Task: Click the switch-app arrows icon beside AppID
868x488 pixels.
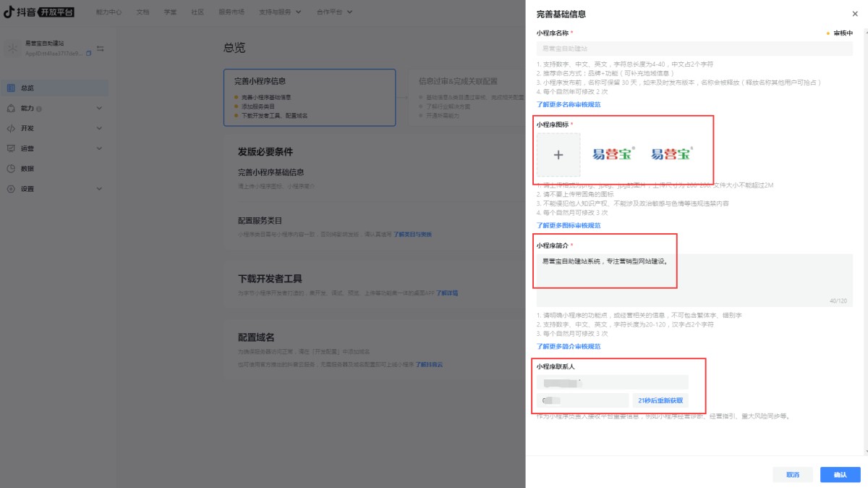Action: 101,49
